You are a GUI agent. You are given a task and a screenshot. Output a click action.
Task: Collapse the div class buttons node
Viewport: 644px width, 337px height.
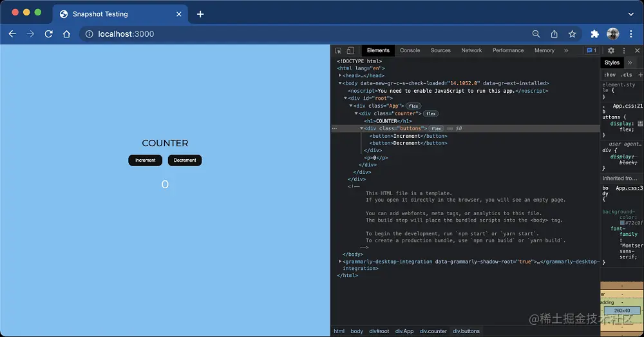click(361, 128)
